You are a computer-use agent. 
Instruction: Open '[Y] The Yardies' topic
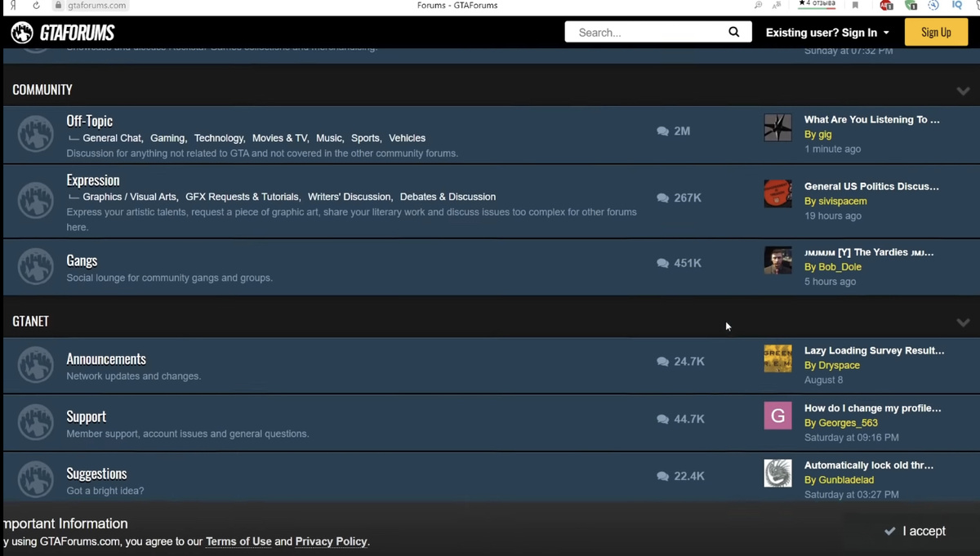coord(869,253)
